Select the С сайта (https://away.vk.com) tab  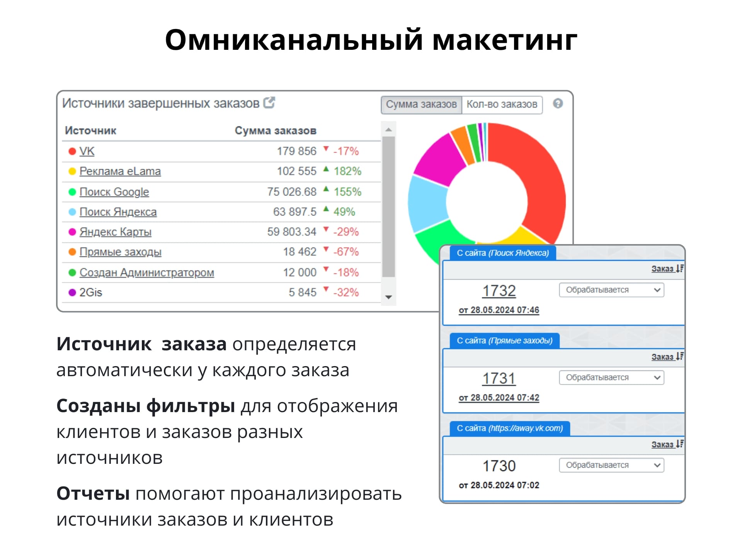click(x=510, y=428)
